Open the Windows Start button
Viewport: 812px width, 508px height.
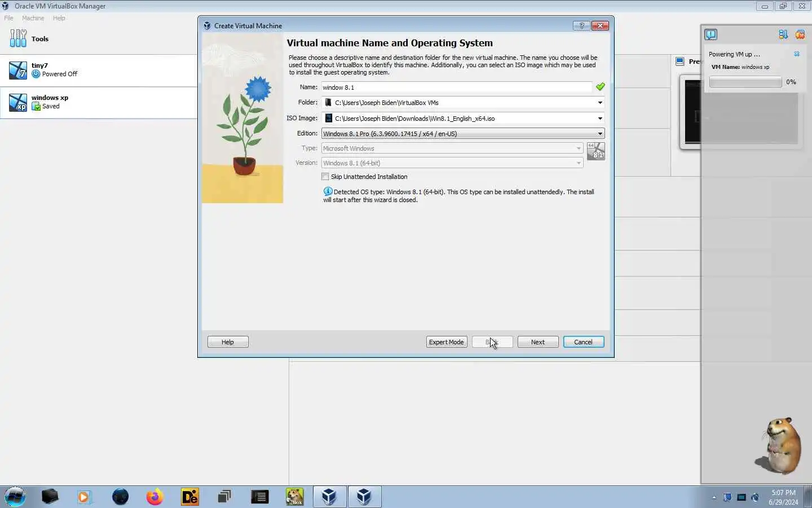click(15, 497)
